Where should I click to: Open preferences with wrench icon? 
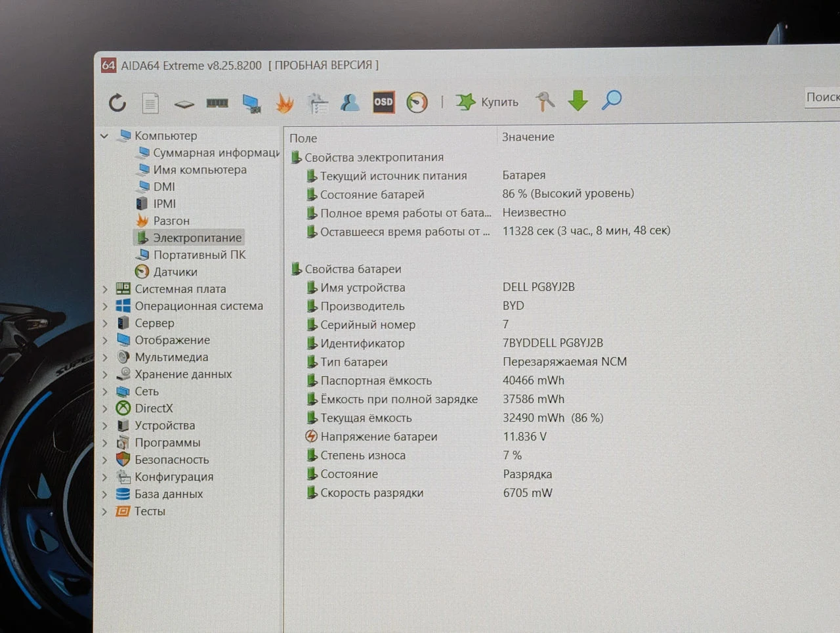point(545,101)
